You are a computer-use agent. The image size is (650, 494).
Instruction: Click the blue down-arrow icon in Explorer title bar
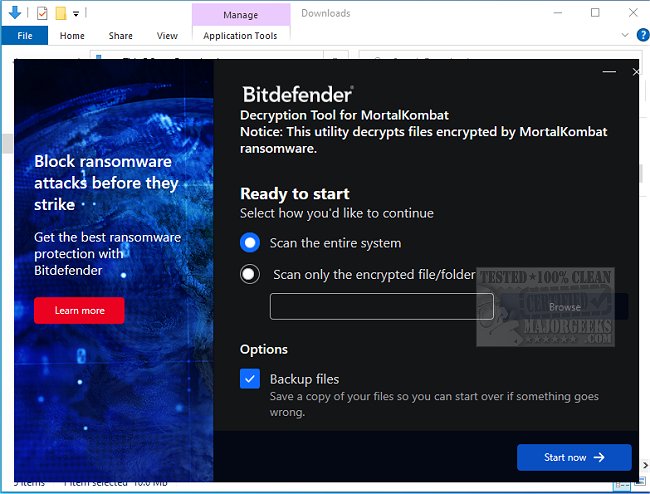click(x=15, y=12)
